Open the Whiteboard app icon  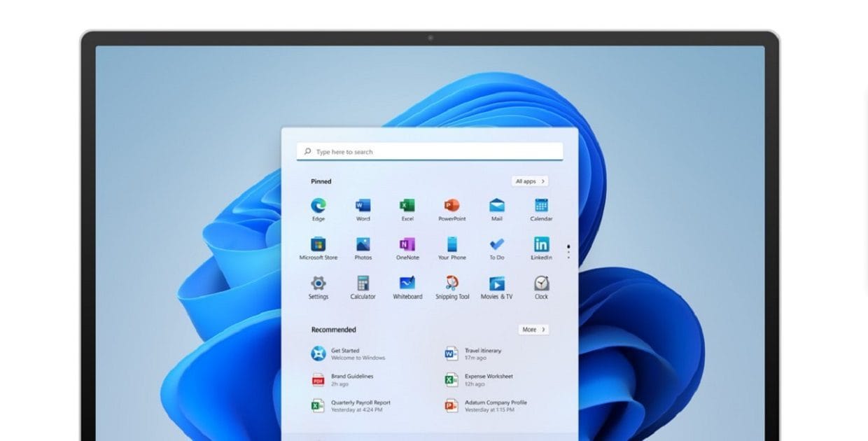coord(407,283)
